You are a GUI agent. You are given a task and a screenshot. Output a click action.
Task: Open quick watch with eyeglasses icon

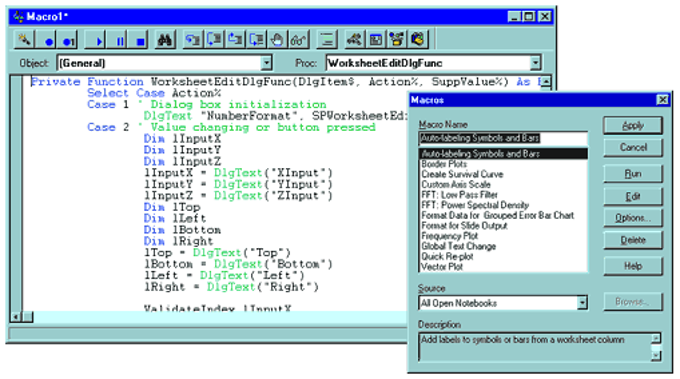click(x=298, y=40)
